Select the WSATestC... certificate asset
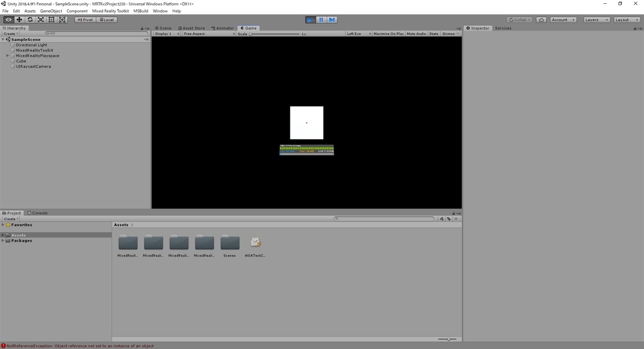The image size is (644, 349). [x=255, y=246]
